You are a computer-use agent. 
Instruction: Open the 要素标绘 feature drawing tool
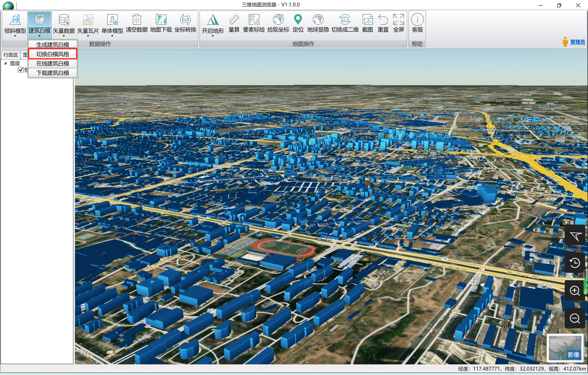254,20
